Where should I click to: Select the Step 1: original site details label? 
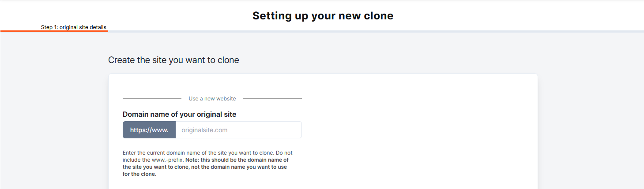point(74,27)
